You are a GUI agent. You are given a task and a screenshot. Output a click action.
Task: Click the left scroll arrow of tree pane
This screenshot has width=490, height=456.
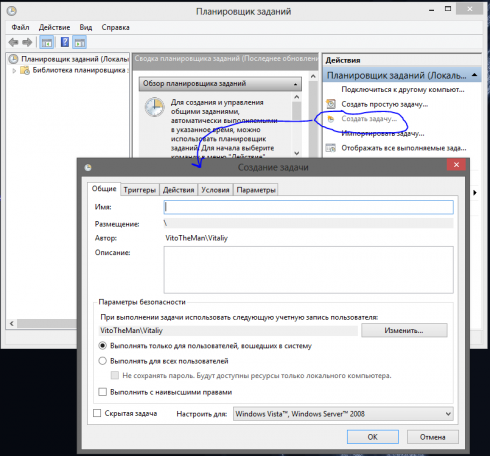[12, 323]
